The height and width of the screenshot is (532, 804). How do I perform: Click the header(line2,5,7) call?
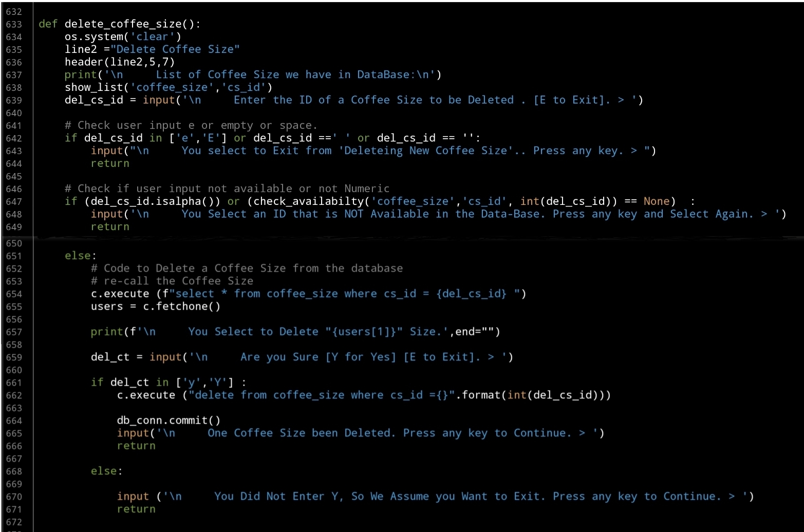pos(119,62)
